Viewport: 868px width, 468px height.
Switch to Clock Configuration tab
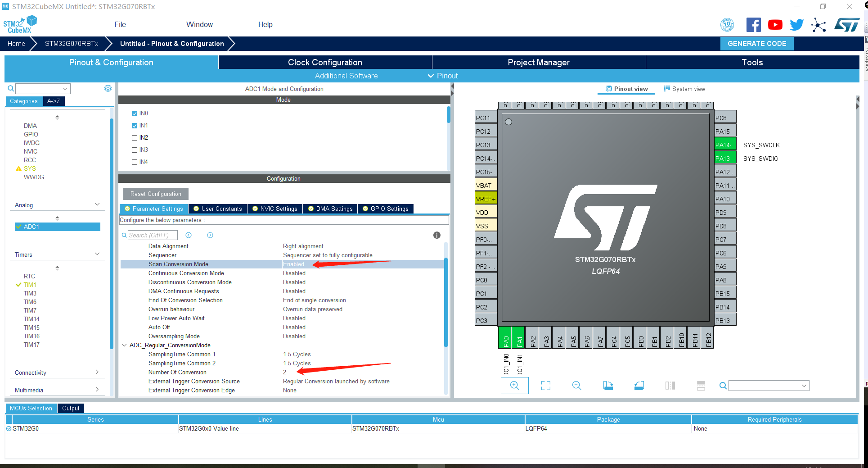pos(325,62)
